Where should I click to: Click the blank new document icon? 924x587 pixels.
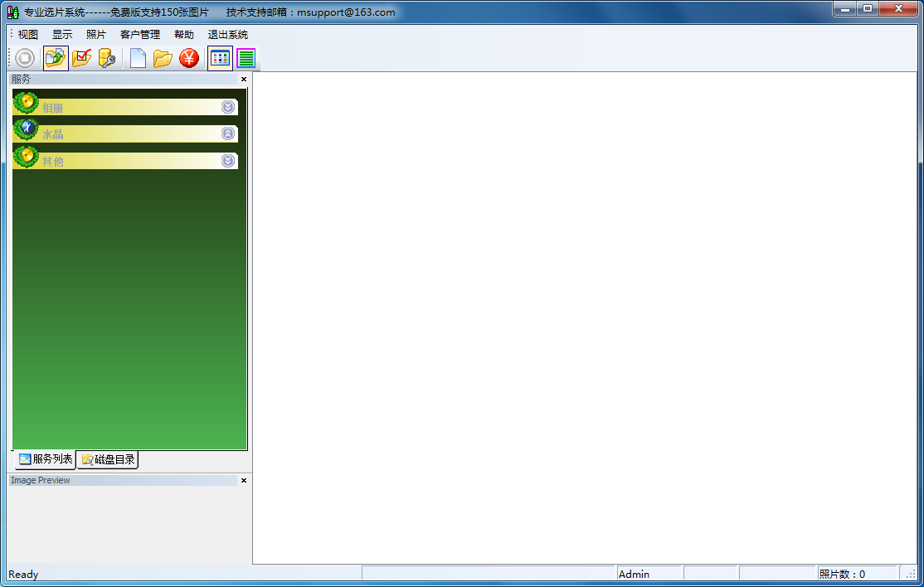coord(138,58)
